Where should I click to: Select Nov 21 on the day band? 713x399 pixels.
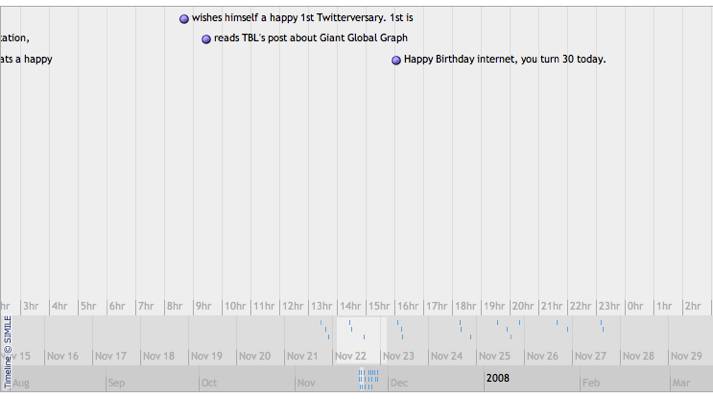[302, 356]
